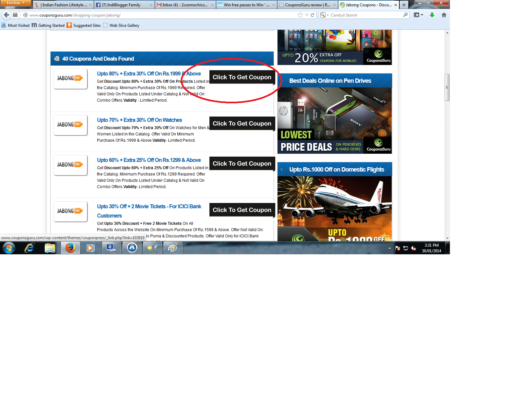Open the search engine selector dropdown
Image resolution: width=532 pixels, height=400 pixels.
coord(324,15)
